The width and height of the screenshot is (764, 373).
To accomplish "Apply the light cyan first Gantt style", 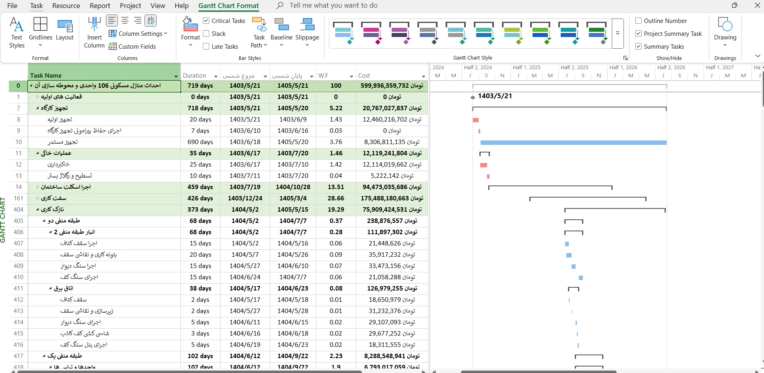I will point(343,33).
